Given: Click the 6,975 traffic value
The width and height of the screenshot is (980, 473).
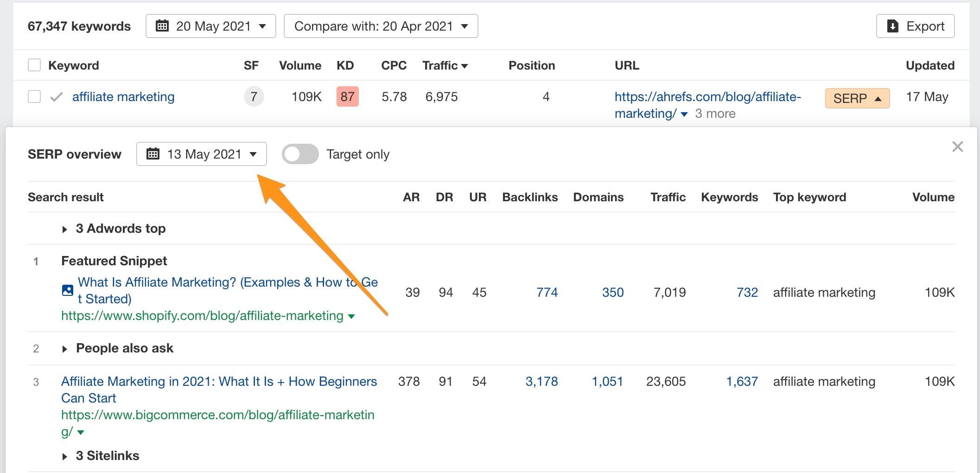Looking at the screenshot, I should (x=441, y=97).
